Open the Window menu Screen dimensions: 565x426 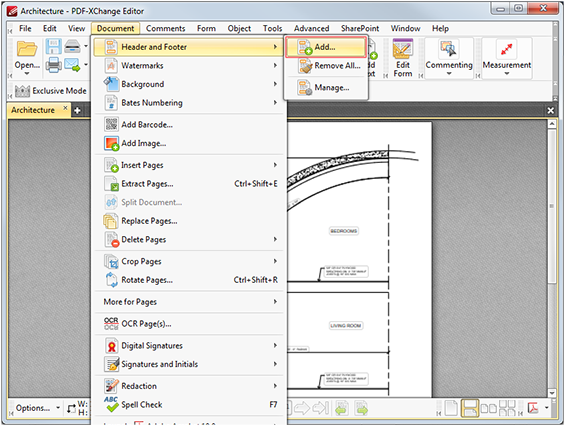405,28
